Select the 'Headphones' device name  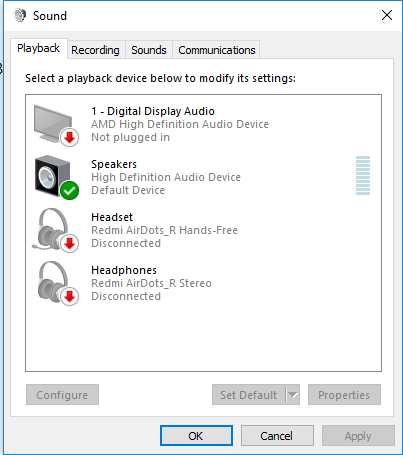(x=124, y=270)
